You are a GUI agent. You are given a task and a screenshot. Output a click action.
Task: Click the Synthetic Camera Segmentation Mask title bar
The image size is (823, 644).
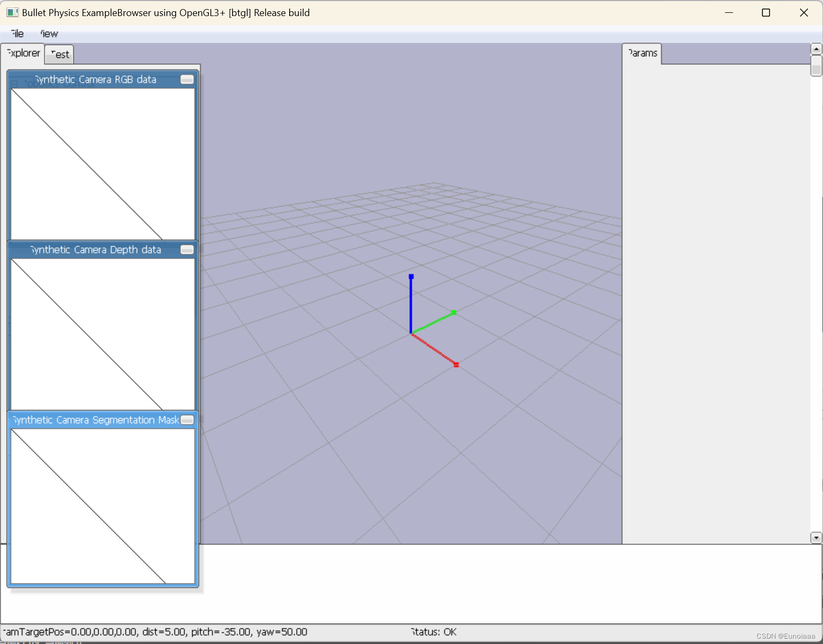95,420
